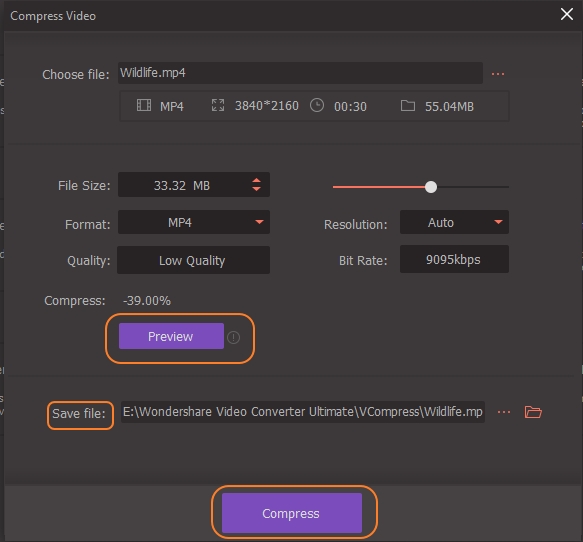Image resolution: width=583 pixels, height=542 pixels.
Task: Click the Bit Rate 9095kbps field
Action: 454,259
